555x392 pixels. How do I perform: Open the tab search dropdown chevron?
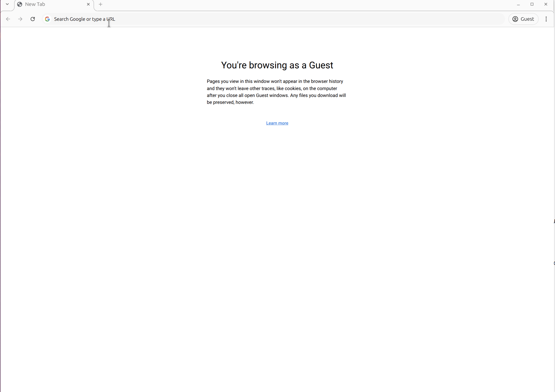click(7, 4)
